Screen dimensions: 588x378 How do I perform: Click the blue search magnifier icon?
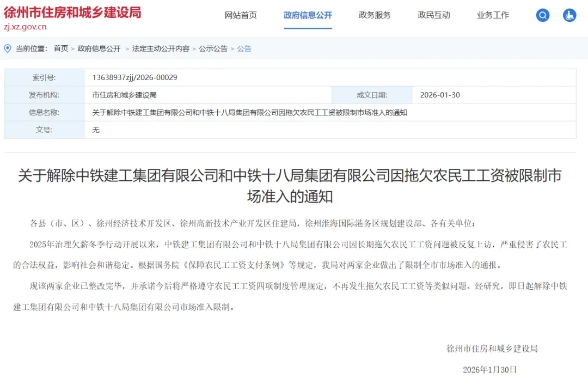click(x=542, y=15)
